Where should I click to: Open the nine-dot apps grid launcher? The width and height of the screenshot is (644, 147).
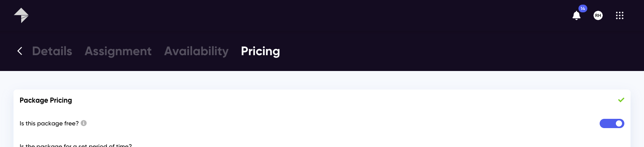click(620, 15)
